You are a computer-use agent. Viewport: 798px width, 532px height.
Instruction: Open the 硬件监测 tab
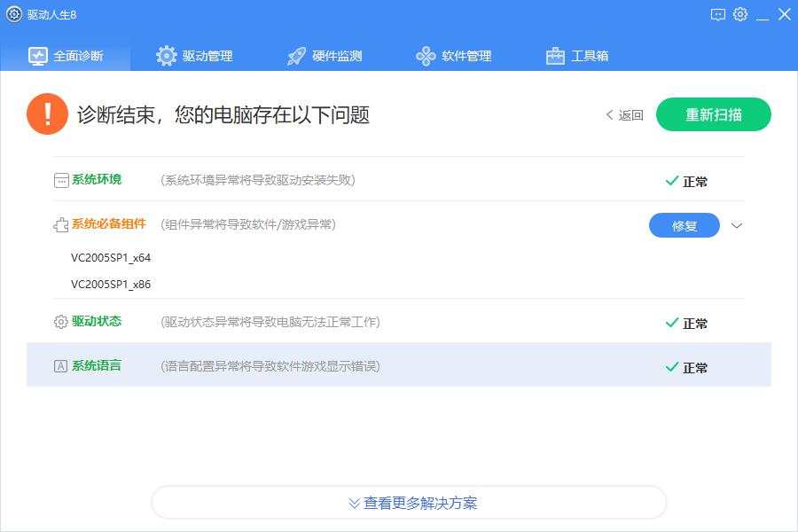pos(325,56)
